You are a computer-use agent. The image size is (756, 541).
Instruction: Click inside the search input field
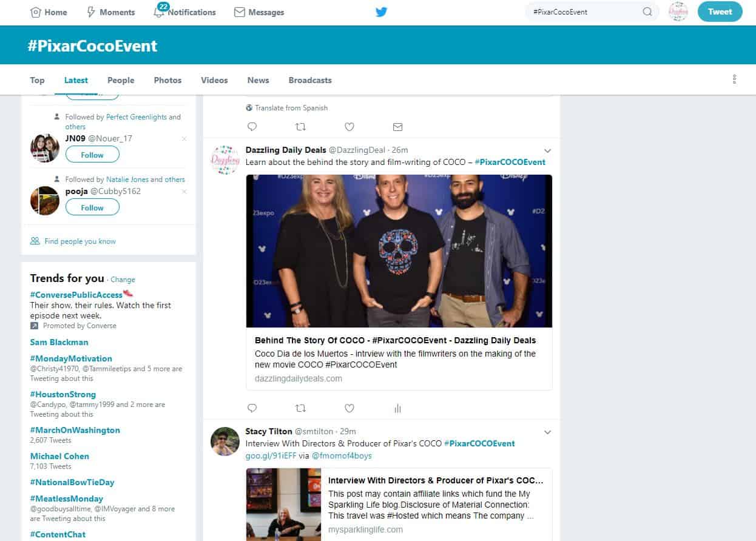582,12
